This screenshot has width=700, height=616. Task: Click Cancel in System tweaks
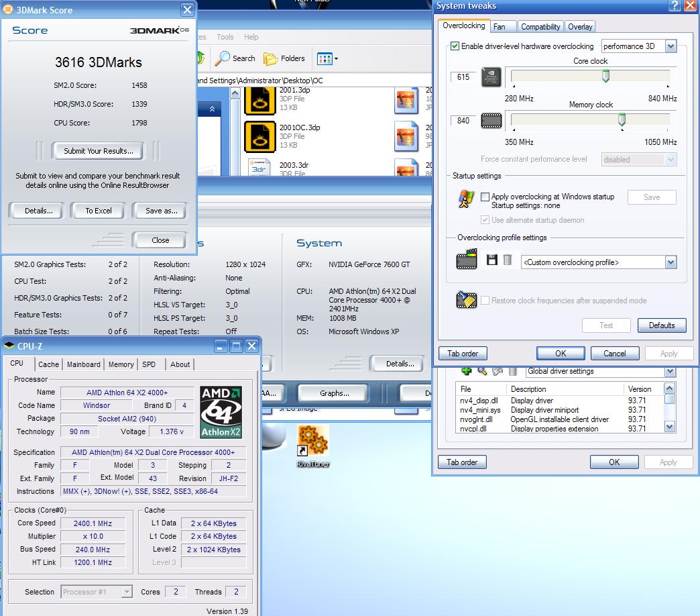coord(614,354)
